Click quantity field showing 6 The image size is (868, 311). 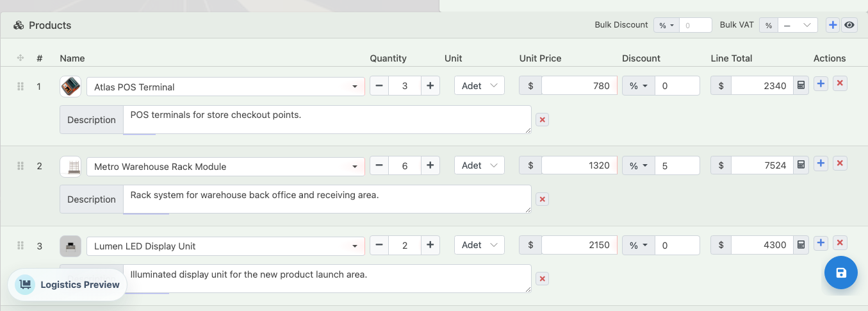point(405,165)
